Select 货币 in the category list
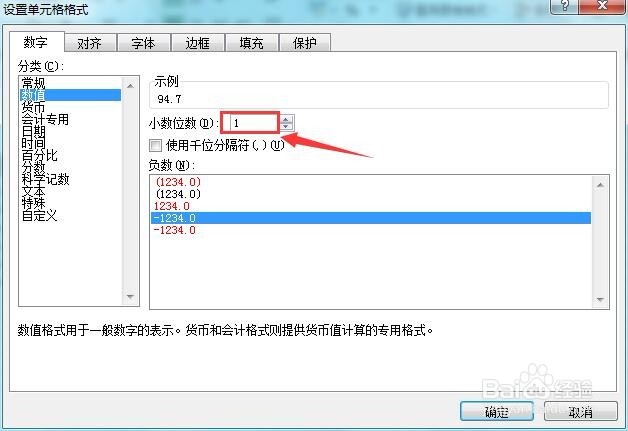This screenshot has width=628, height=431. coord(33,107)
